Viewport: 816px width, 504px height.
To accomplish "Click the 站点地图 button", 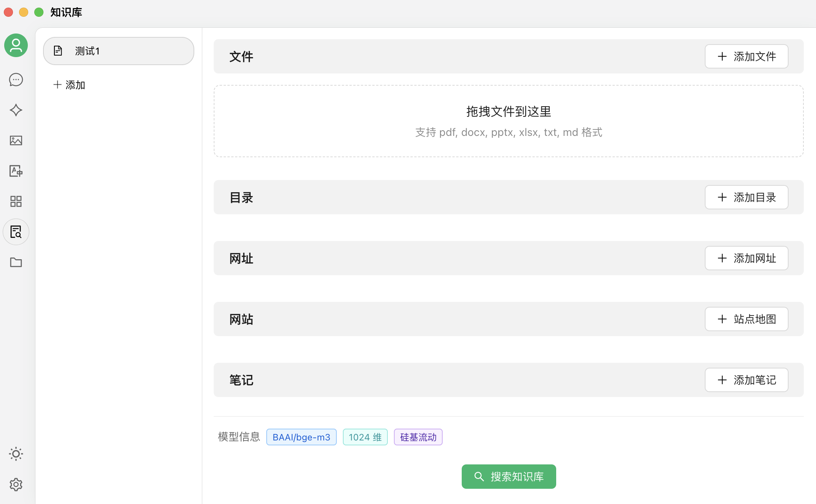I will pos(746,319).
